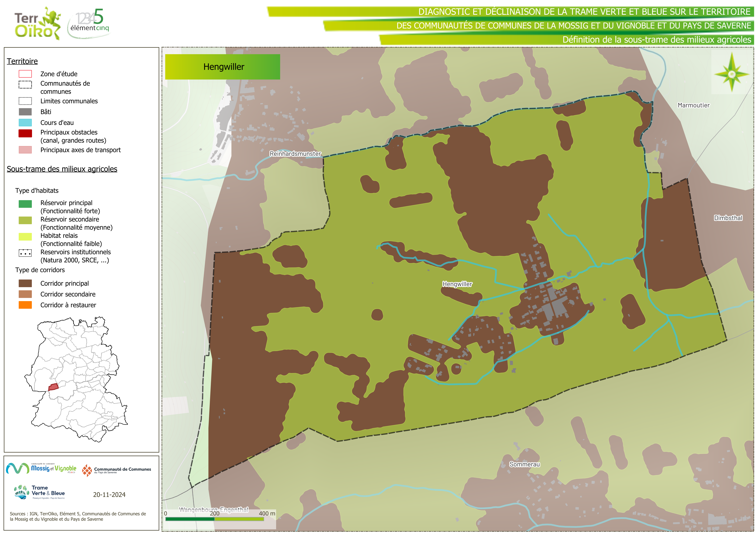
Task: Click the Corridor à restaurer orange swatch
Action: [25, 305]
